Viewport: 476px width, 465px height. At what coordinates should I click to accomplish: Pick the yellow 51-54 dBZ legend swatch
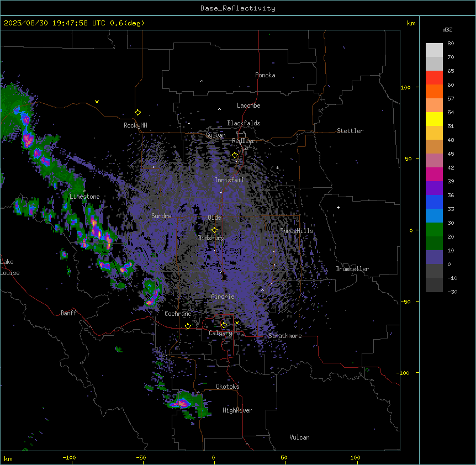(434, 119)
